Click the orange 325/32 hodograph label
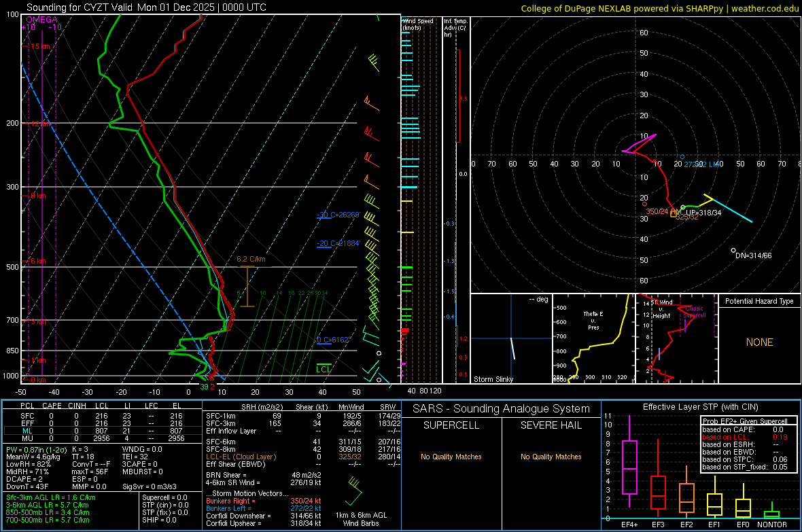 click(x=687, y=217)
